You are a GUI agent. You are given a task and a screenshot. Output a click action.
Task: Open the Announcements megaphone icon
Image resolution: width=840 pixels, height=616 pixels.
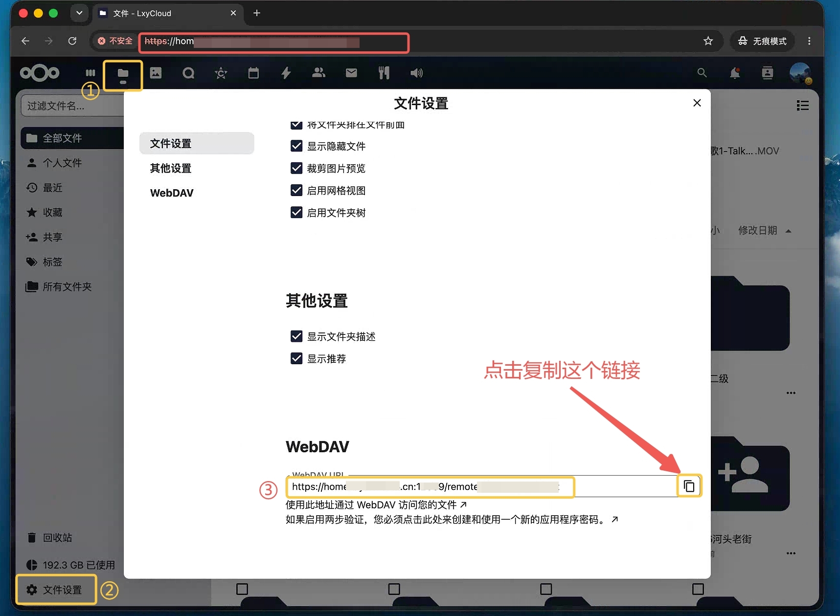click(x=416, y=73)
